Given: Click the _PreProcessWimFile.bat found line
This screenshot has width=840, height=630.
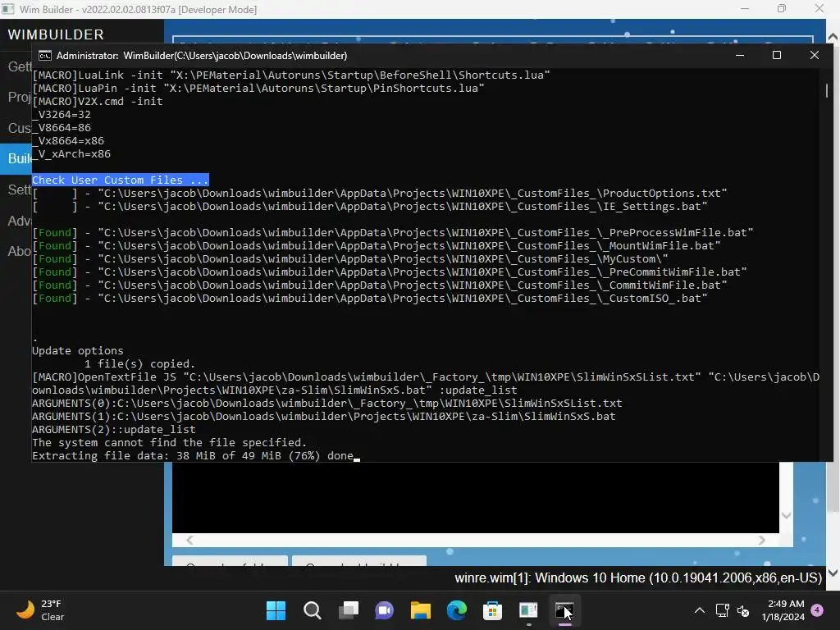Looking at the screenshot, I should (393, 232).
